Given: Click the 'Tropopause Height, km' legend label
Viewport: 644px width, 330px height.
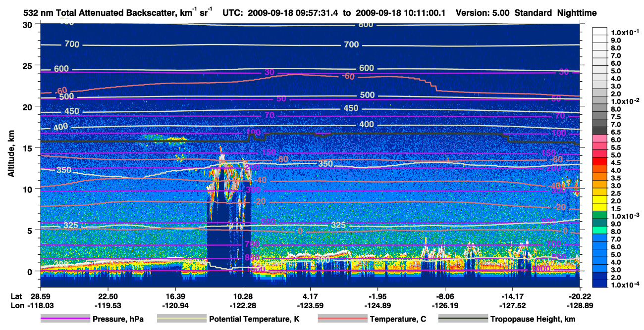Looking at the screenshot, I should point(533,319).
